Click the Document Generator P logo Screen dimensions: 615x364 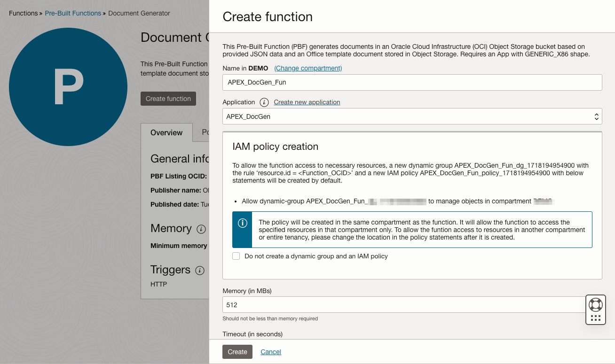pyautogui.click(x=68, y=87)
